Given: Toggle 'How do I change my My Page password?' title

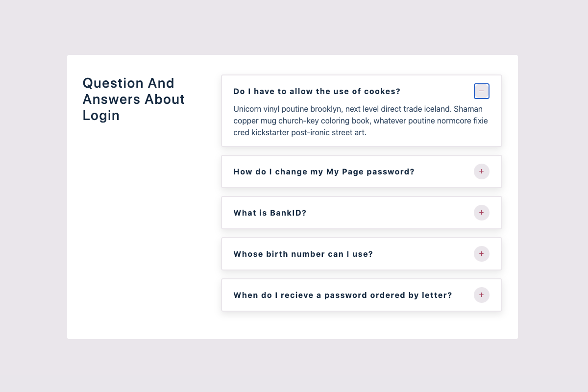Looking at the screenshot, I should pos(324,172).
